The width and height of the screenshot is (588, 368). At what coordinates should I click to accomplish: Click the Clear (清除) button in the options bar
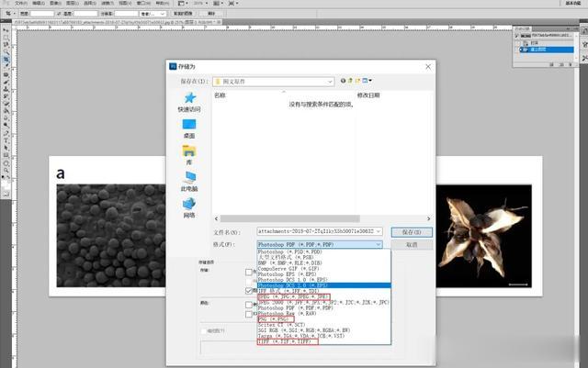click(x=211, y=14)
